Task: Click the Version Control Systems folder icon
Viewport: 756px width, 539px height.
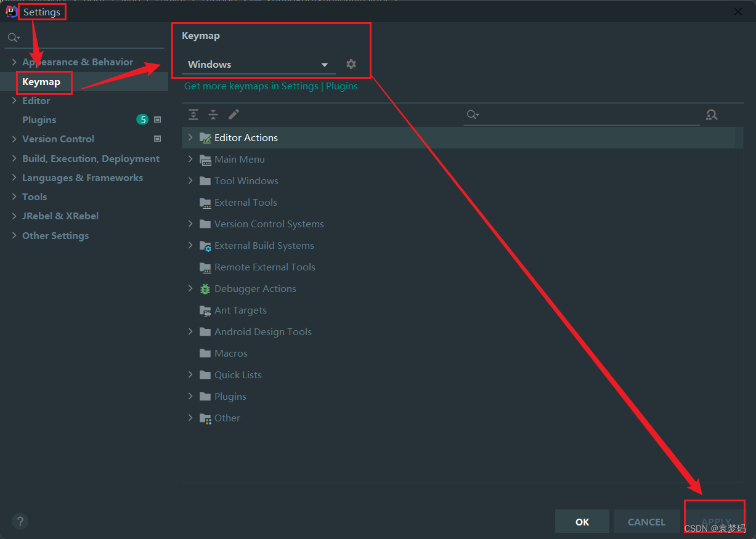Action: (205, 224)
